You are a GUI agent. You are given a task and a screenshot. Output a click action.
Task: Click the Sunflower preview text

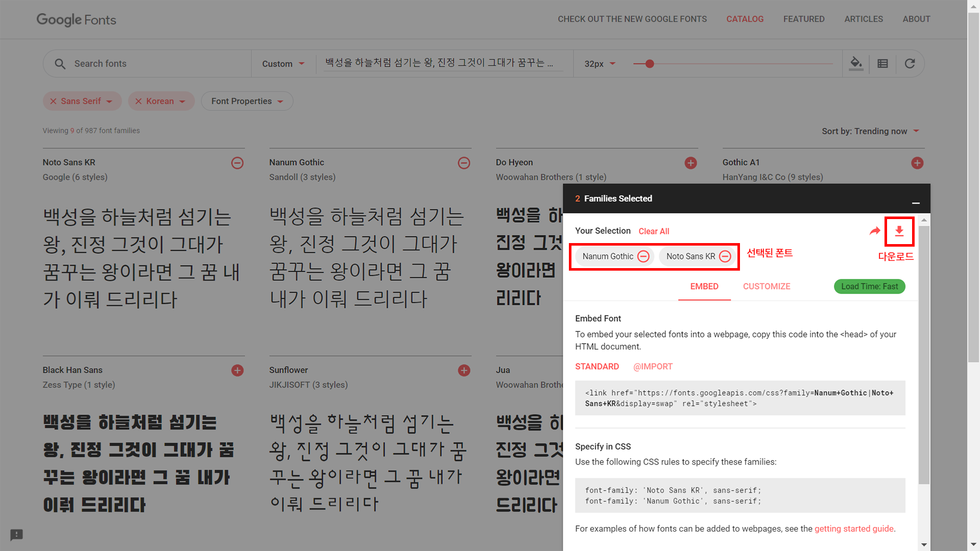click(368, 463)
